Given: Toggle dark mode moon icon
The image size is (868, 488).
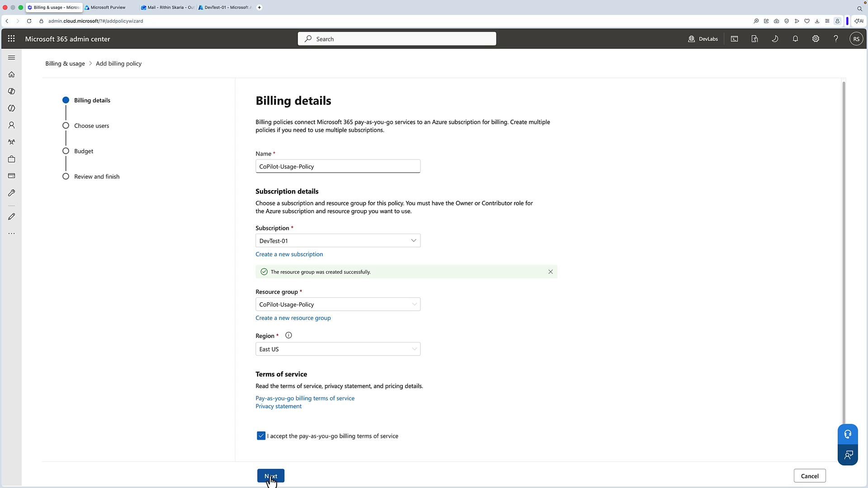Looking at the screenshot, I should 775,39.
